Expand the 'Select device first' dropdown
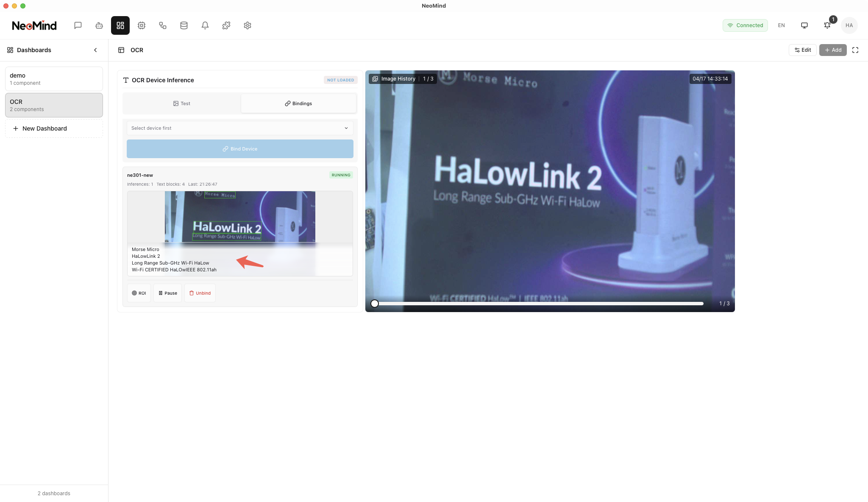 (240, 128)
